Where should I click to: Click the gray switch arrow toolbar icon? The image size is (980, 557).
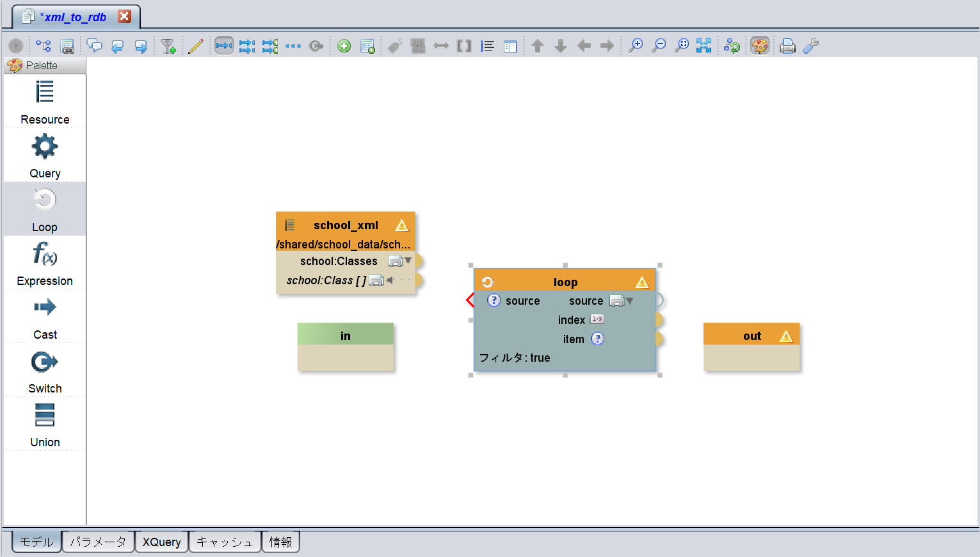pos(316,46)
